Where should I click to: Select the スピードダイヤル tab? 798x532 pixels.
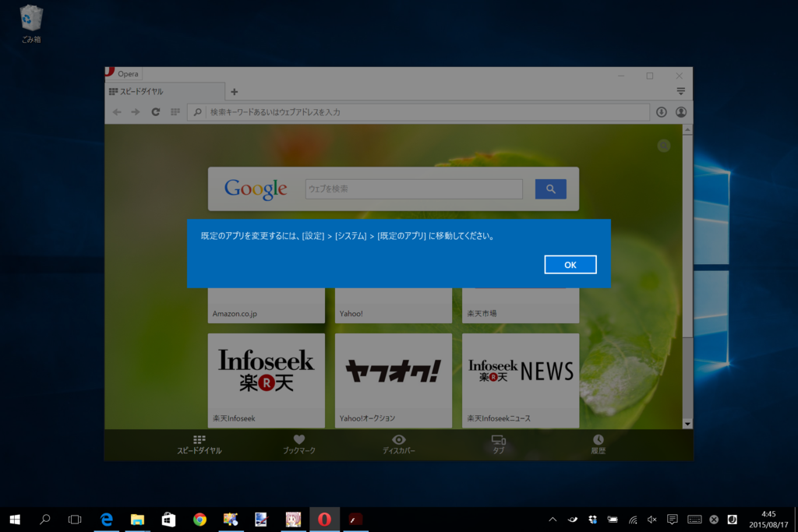164,92
